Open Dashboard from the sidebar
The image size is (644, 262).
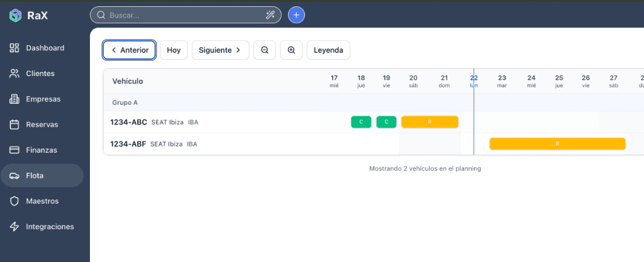coord(44,48)
